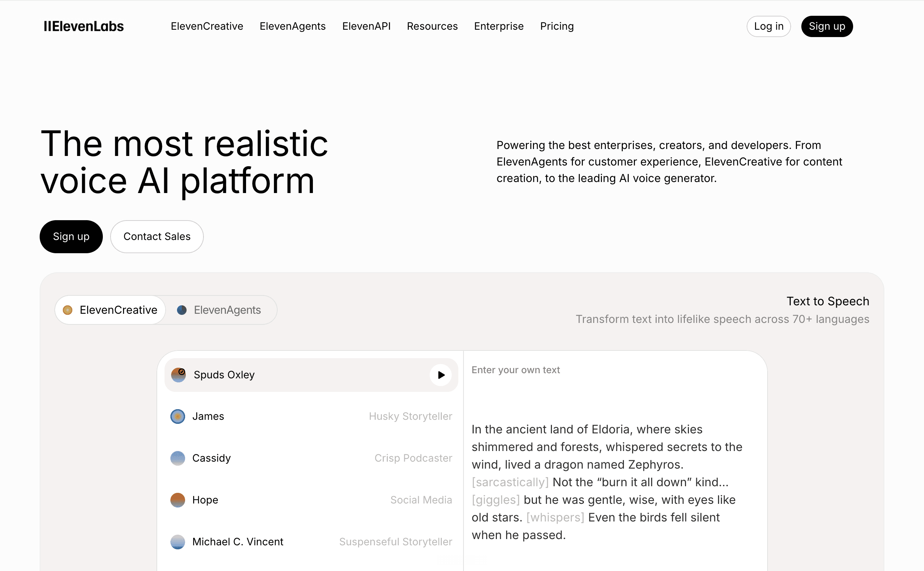Click the 'Husky Storyteller' label
The height and width of the screenshot is (571, 924).
pos(411,416)
